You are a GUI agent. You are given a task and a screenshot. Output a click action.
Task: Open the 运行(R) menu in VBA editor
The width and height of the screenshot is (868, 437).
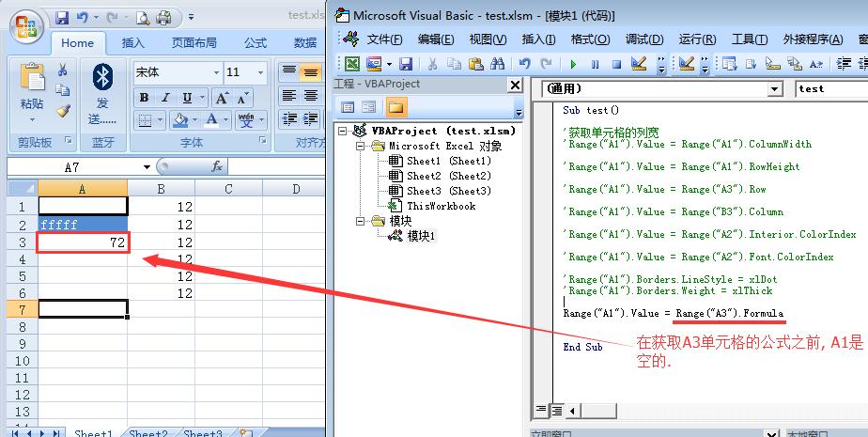click(x=697, y=39)
